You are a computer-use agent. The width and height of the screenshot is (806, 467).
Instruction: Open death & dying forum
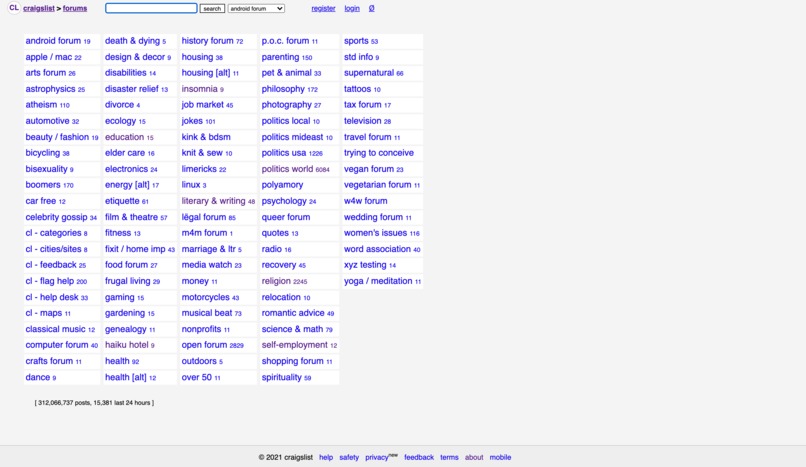(x=133, y=41)
